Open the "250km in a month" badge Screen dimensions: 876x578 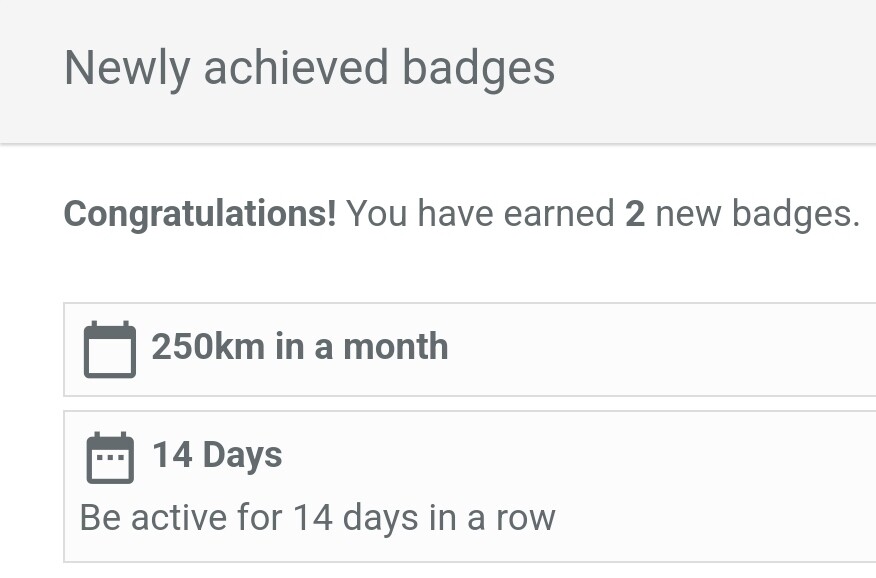pos(300,347)
